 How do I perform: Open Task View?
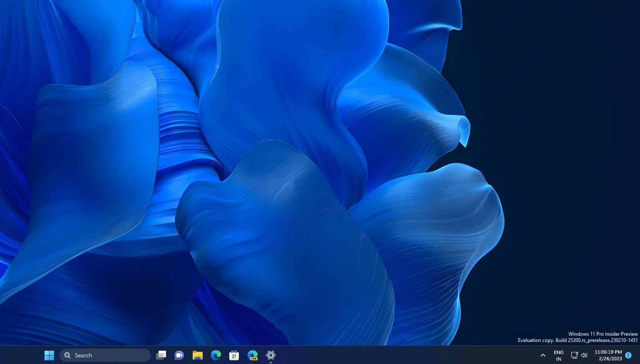161,355
